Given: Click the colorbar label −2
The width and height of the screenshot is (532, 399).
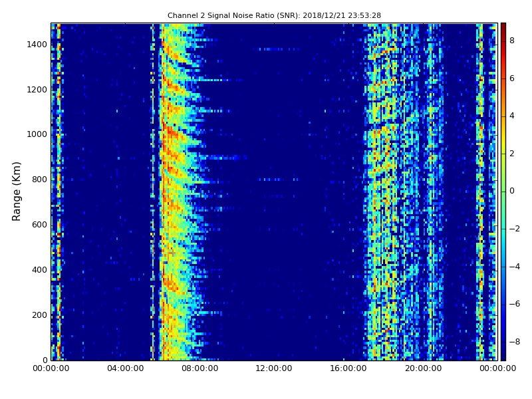Looking at the screenshot, I should click(x=515, y=229).
